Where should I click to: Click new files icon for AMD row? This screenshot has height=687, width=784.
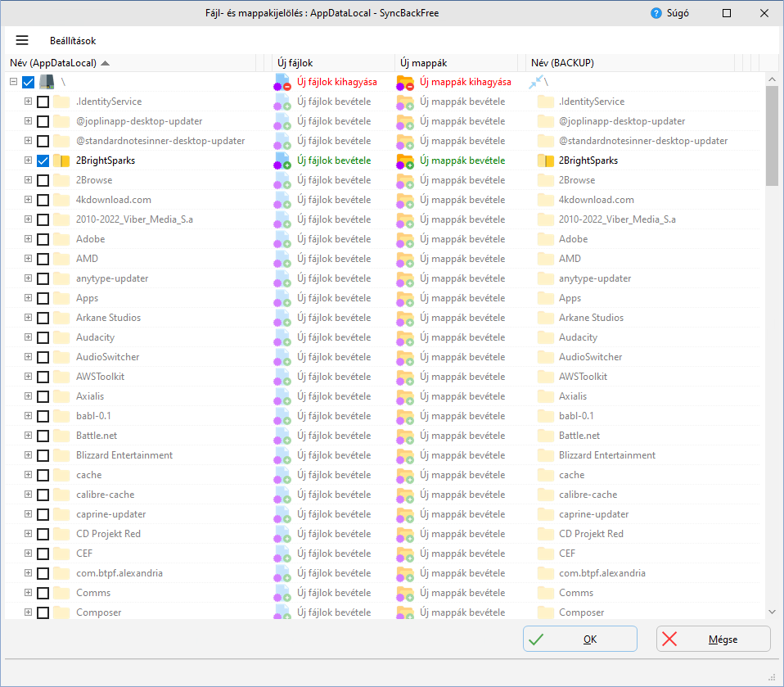click(x=282, y=259)
